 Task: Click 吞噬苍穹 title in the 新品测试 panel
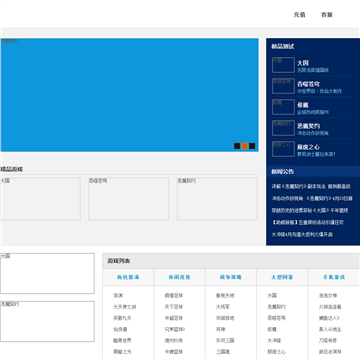tap(308, 84)
